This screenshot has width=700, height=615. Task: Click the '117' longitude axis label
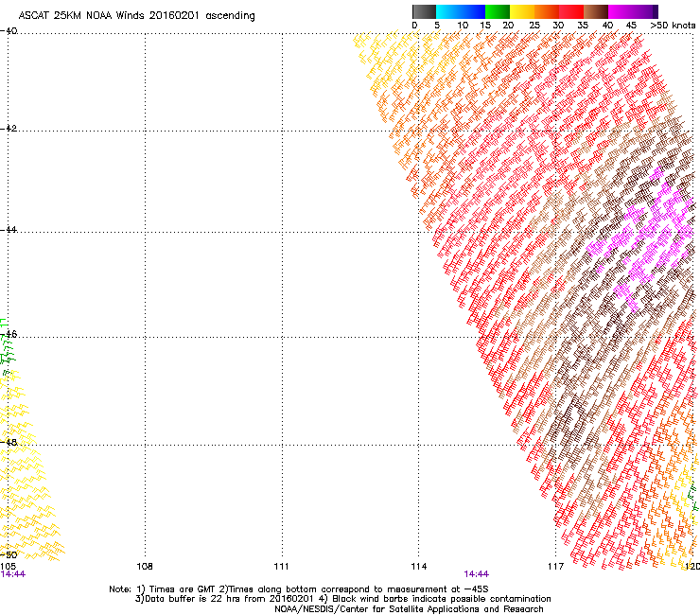click(x=555, y=567)
